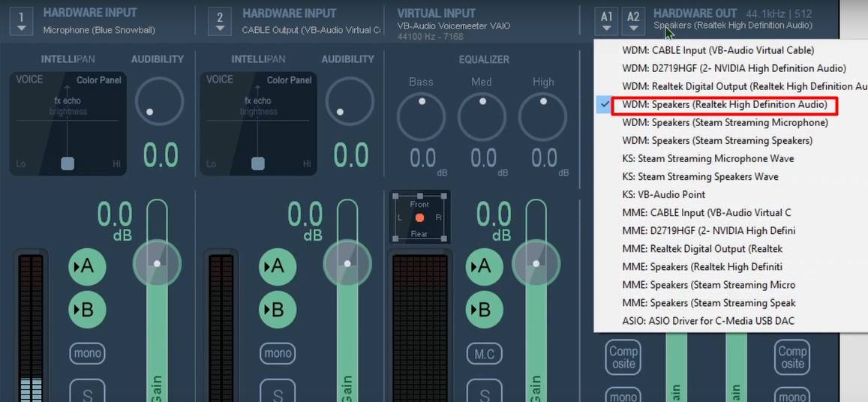Click the 44.1kHz | 512 readout
The height and width of the screenshot is (402, 868).
click(x=778, y=13)
